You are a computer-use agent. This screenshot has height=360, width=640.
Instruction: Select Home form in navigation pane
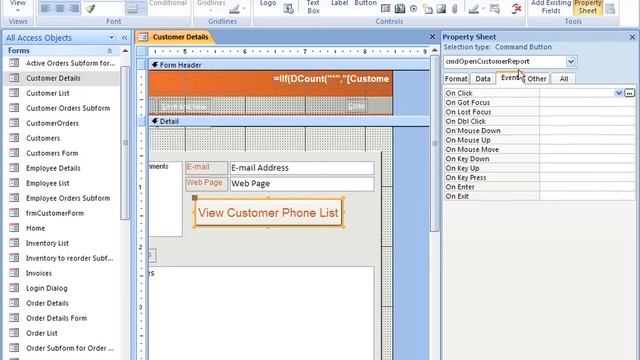pyautogui.click(x=62, y=228)
